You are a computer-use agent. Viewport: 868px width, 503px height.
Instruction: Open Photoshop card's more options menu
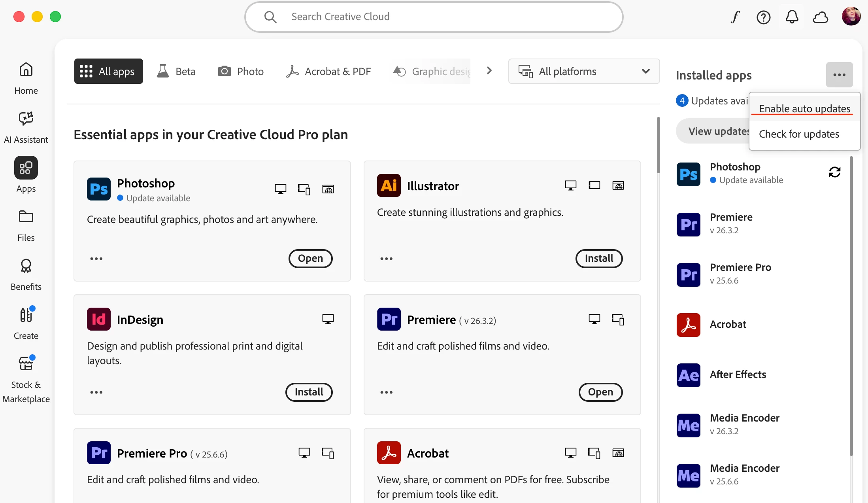click(96, 259)
